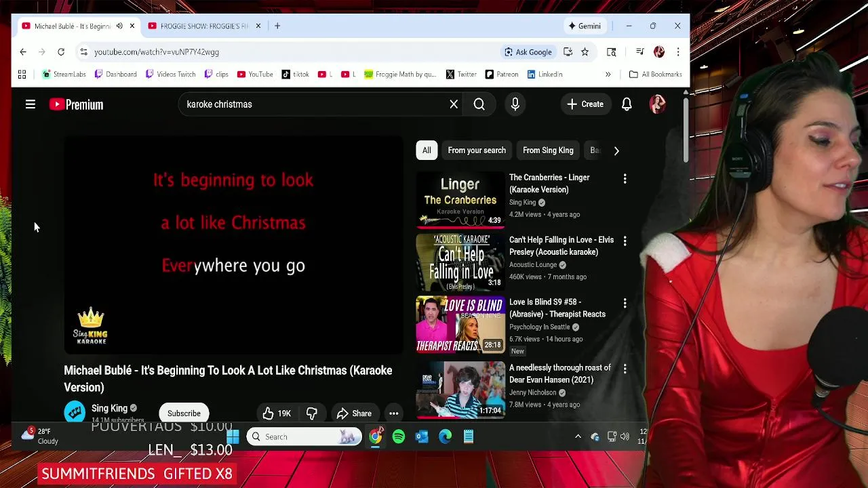This screenshot has width=868, height=488.
Task: Open options for Dear Evan Hansen roast
Action: [x=625, y=369]
